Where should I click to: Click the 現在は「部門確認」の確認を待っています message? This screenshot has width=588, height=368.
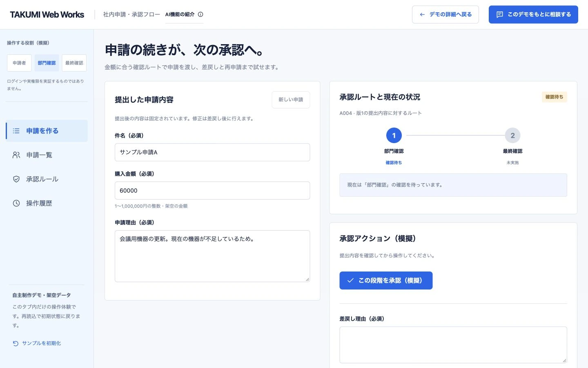pos(453,185)
